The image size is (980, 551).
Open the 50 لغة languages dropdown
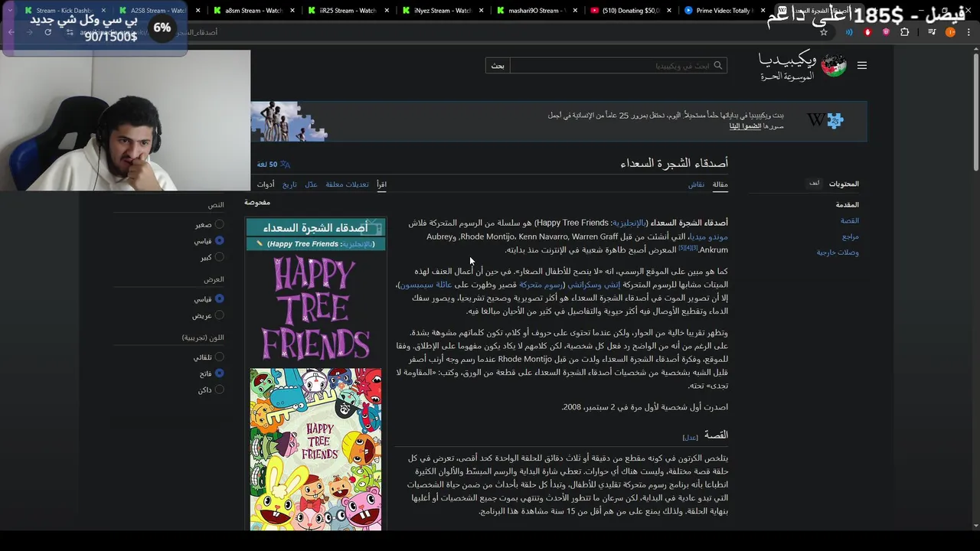(273, 164)
